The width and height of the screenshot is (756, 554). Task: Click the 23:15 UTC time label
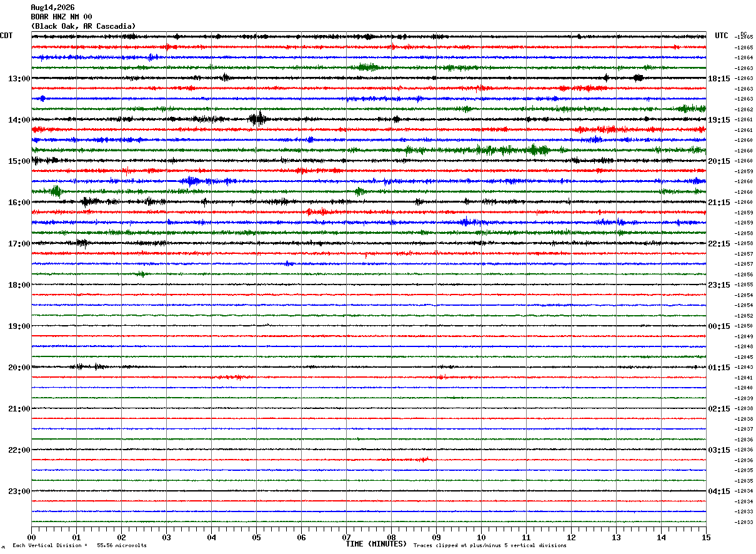(719, 285)
